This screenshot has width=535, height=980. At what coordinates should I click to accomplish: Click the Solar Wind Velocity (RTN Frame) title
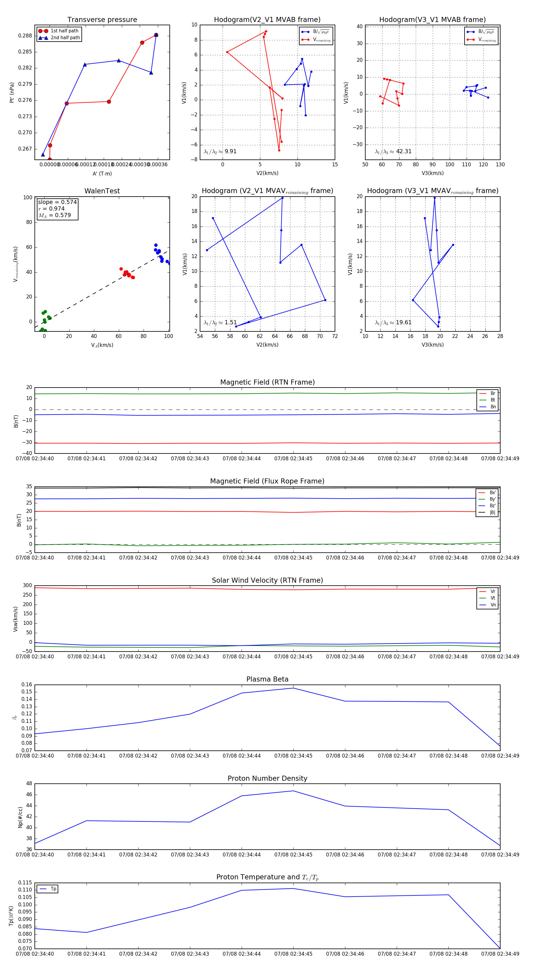267,580
